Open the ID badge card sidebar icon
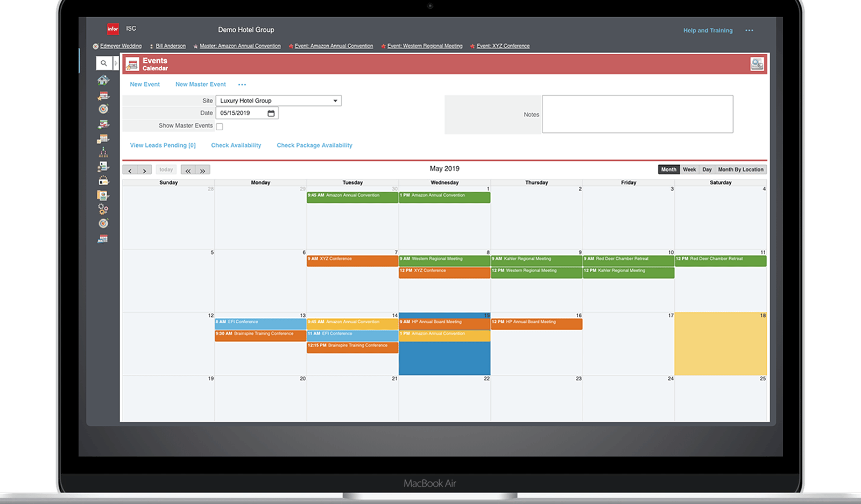Viewport: 861px width, 504px height. pyautogui.click(x=103, y=181)
